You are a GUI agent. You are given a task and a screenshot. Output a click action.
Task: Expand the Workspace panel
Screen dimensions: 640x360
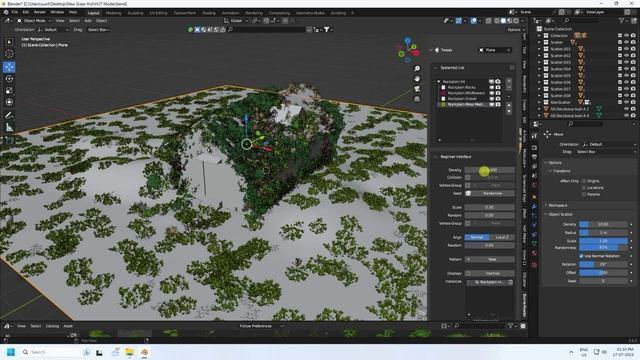[546, 205]
